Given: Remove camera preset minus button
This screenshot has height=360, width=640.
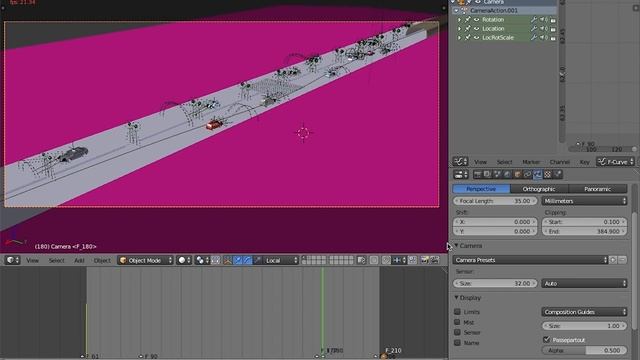Looking at the screenshot, I should point(622,260).
